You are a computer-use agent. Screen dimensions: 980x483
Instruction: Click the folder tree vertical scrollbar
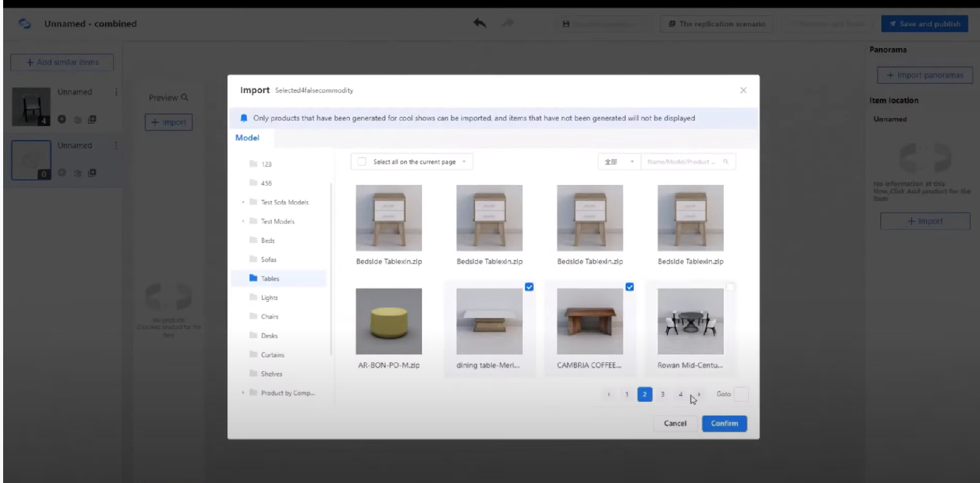[331, 269]
